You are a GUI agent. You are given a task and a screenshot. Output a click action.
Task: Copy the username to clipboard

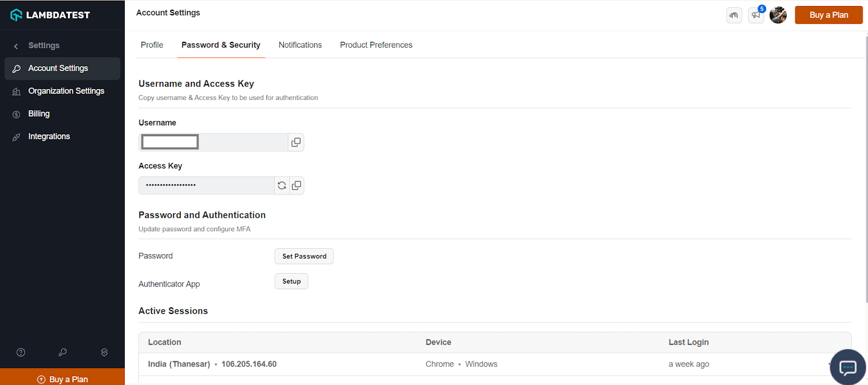coord(296,142)
